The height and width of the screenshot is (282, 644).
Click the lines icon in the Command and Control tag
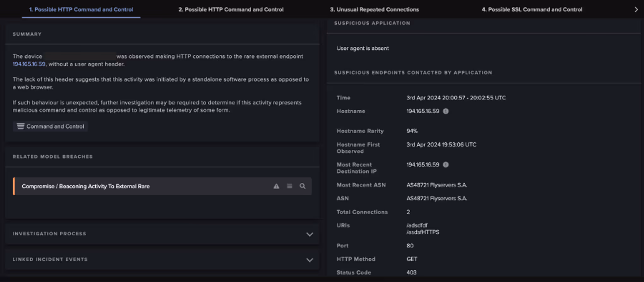click(21, 126)
